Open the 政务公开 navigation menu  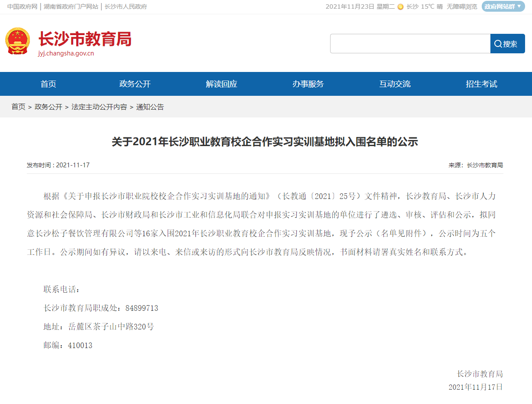(135, 84)
